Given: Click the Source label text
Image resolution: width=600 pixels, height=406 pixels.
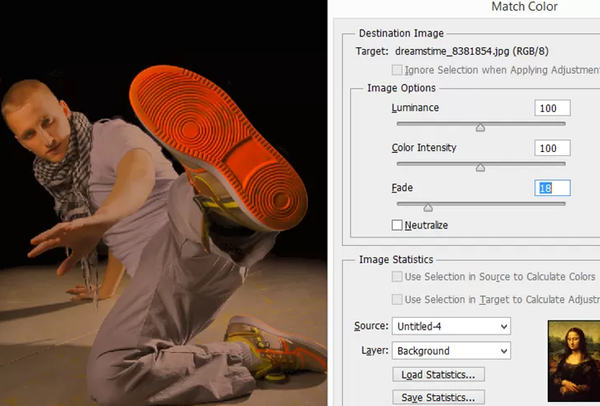Looking at the screenshot, I should tap(371, 326).
